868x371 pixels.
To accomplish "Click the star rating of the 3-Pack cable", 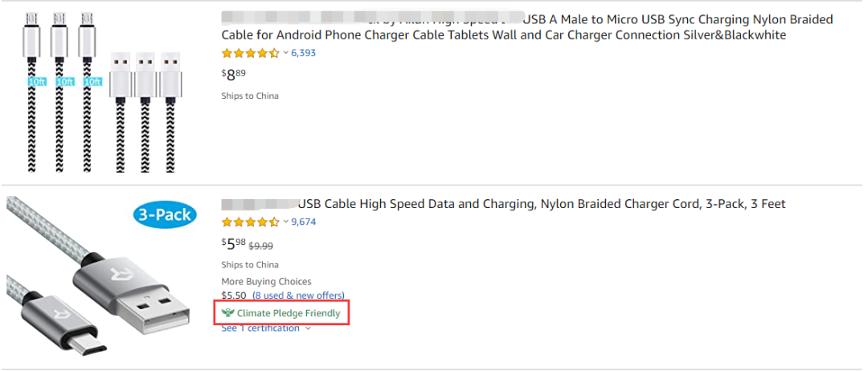I will point(250,222).
